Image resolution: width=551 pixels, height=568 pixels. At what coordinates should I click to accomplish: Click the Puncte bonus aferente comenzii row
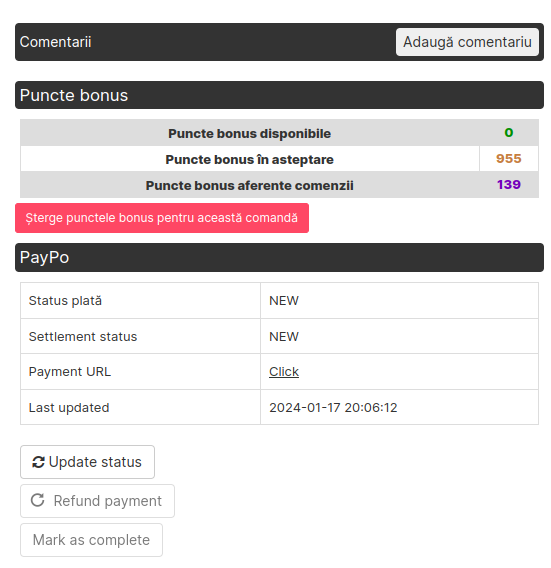click(279, 185)
